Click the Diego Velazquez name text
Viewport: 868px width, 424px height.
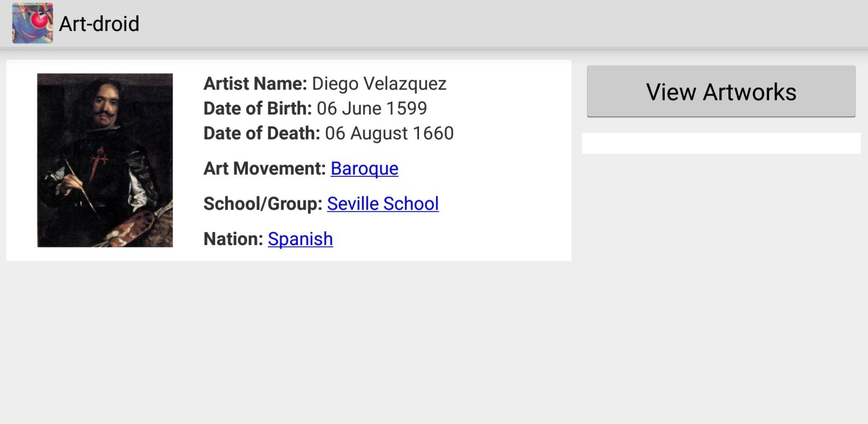point(379,84)
